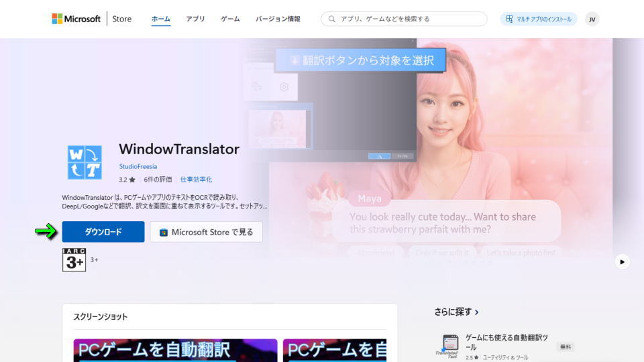Open the ゲームにも使える自動翻訳ツール app icon

click(449, 346)
